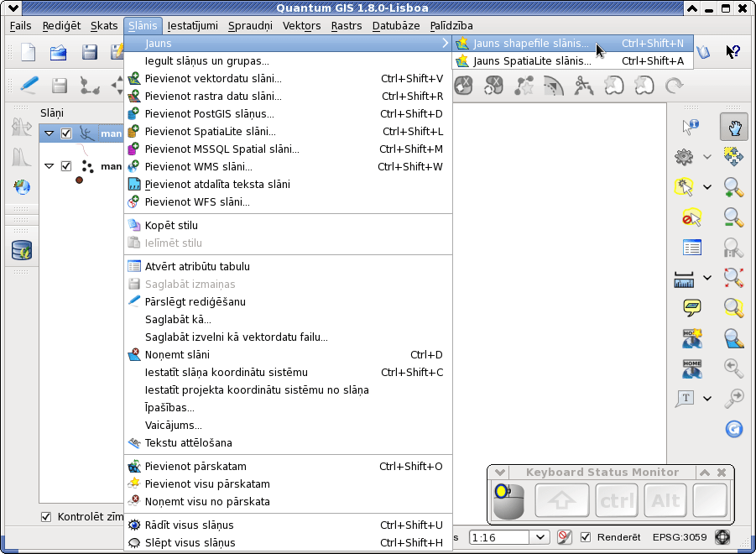This screenshot has width=756, height=554.
Task: Open dropdown arrow next to Text Annotation tool
Action: pos(706,399)
